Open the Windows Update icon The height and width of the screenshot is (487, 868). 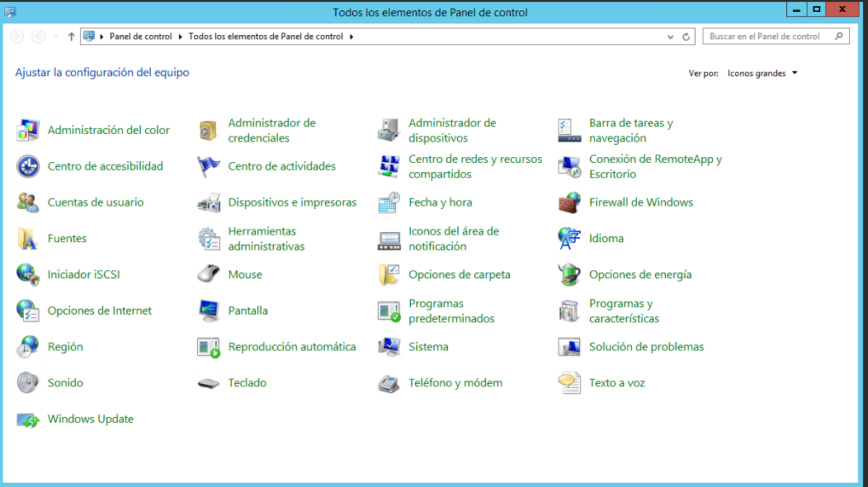(x=28, y=419)
